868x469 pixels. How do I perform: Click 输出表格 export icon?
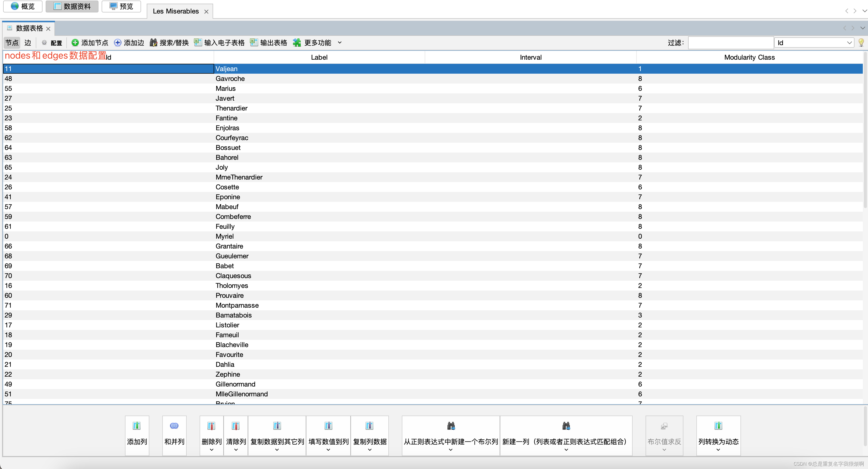click(254, 43)
